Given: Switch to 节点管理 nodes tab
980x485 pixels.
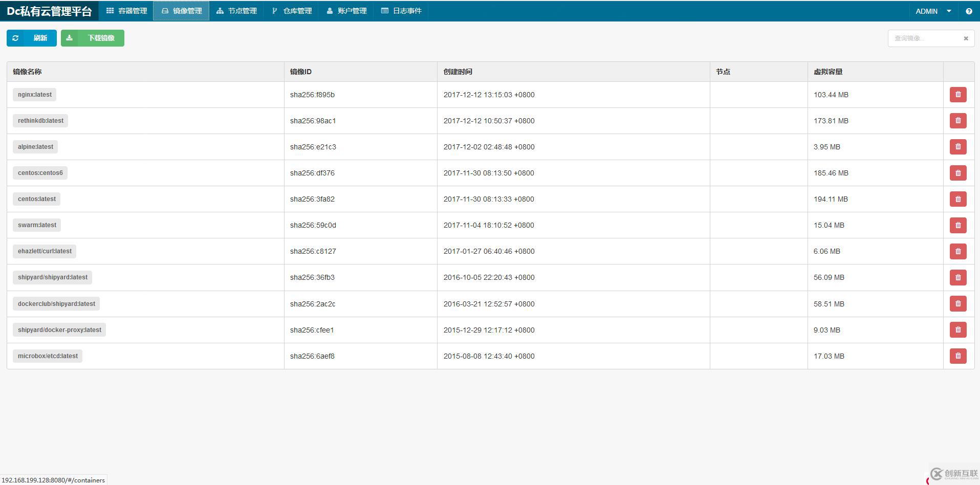Looking at the screenshot, I should pyautogui.click(x=236, y=11).
